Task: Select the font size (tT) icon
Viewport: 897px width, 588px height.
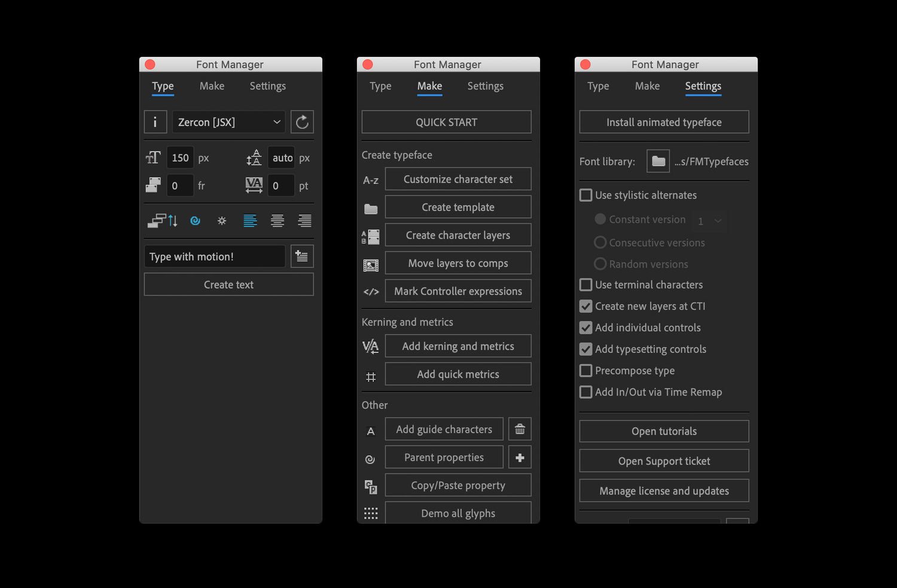Action: 154,157
